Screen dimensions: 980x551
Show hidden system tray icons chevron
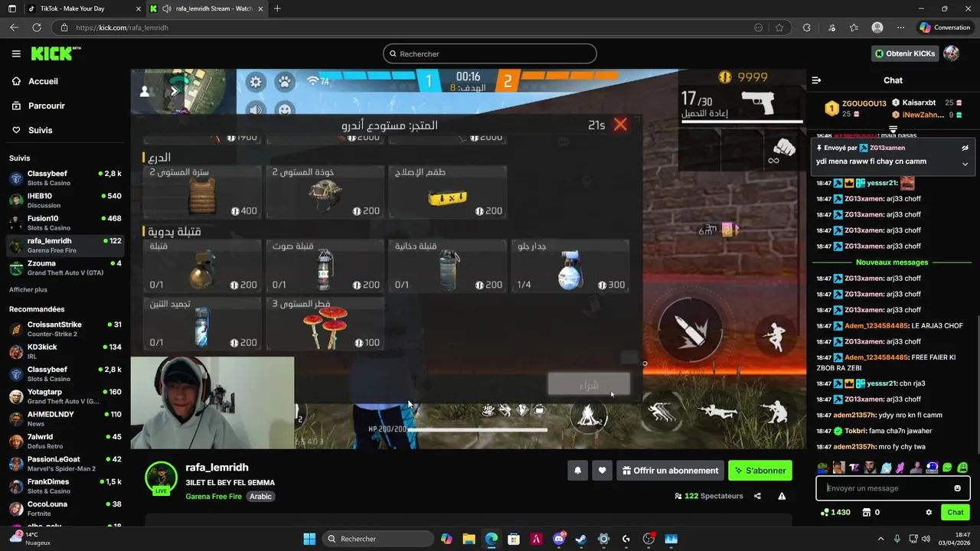[880, 539]
